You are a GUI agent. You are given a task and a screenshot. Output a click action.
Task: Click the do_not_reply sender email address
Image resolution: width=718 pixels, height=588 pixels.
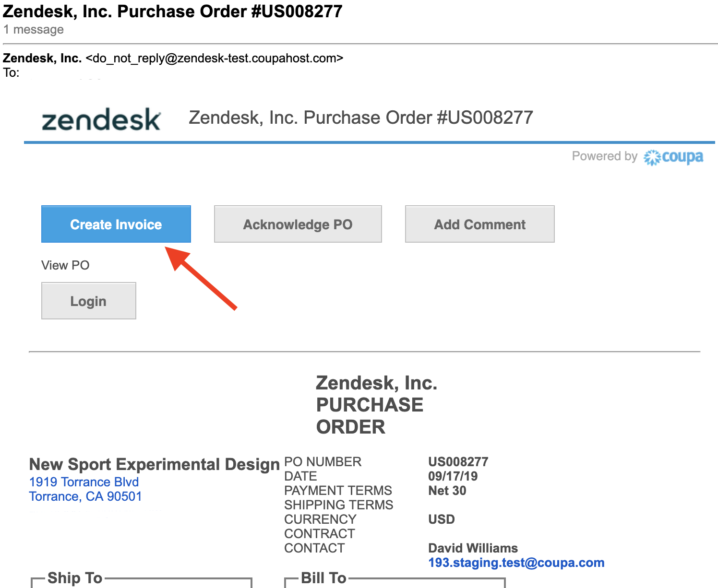click(x=215, y=59)
